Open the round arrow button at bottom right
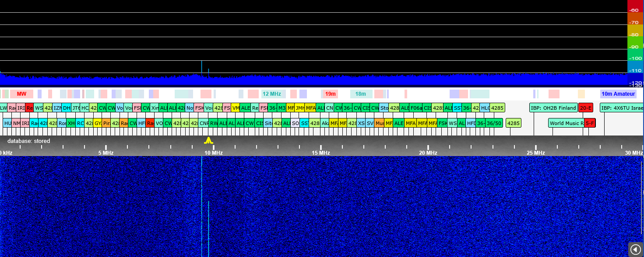The width and height of the screenshot is (644, 257). click(x=635, y=249)
